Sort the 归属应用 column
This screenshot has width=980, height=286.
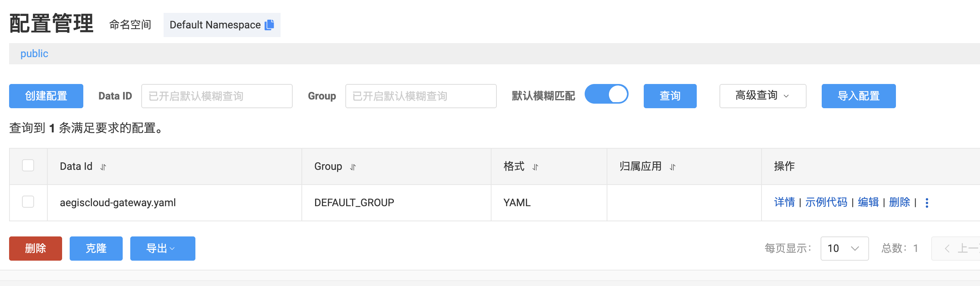pyautogui.click(x=673, y=167)
